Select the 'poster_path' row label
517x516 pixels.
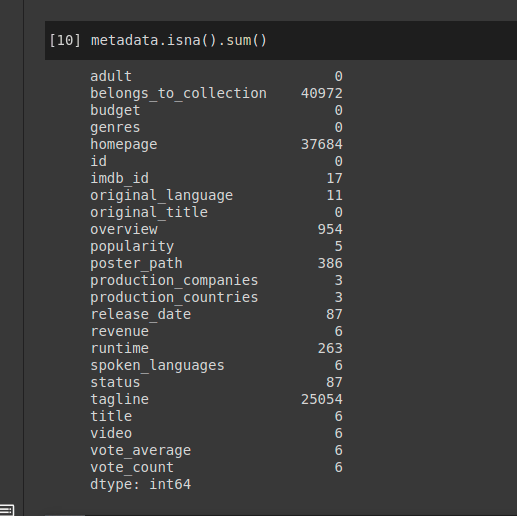point(136,263)
